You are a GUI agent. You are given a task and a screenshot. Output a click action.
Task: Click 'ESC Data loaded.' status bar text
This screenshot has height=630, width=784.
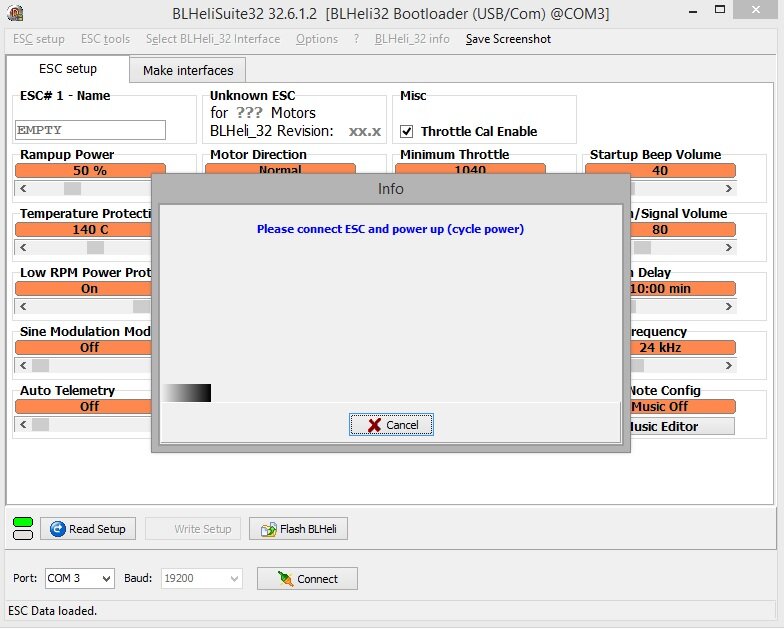[x=52, y=611]
